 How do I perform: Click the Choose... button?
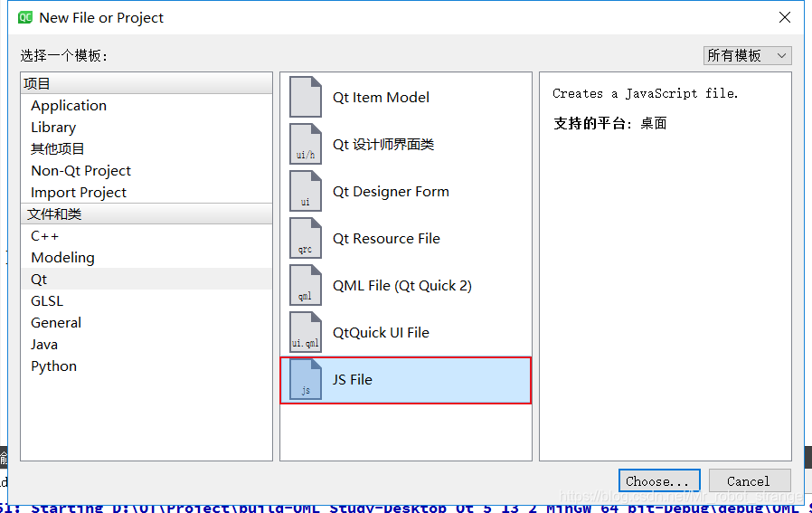point(659,480)
